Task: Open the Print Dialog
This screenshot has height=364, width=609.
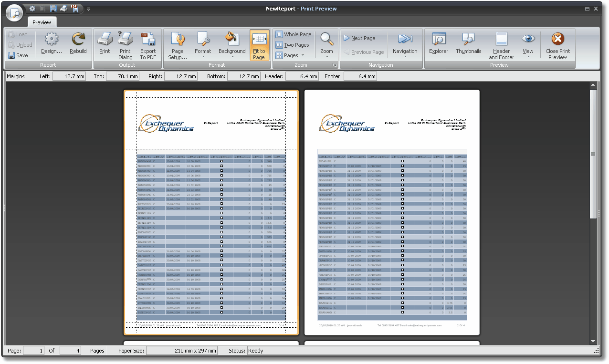Action: click(x=126, y=45)
